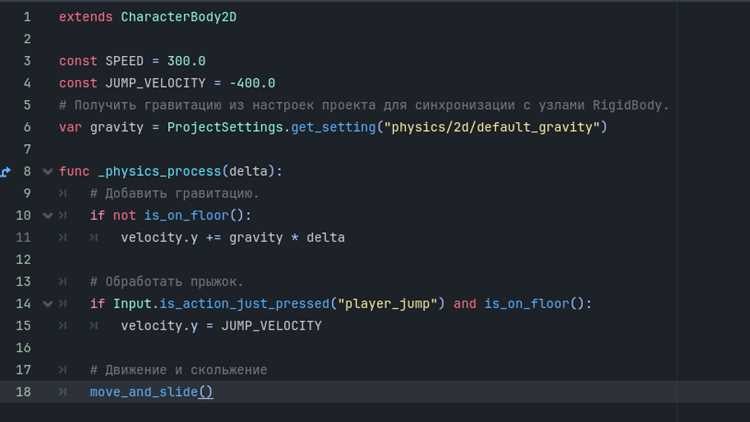Collapse the player_jump if block on line 14
This screenshot has height=422, width=750.
[47, 303]
